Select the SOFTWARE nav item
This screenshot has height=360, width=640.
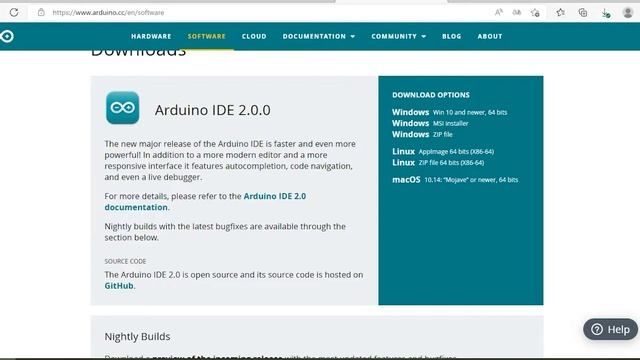(207, 36)
